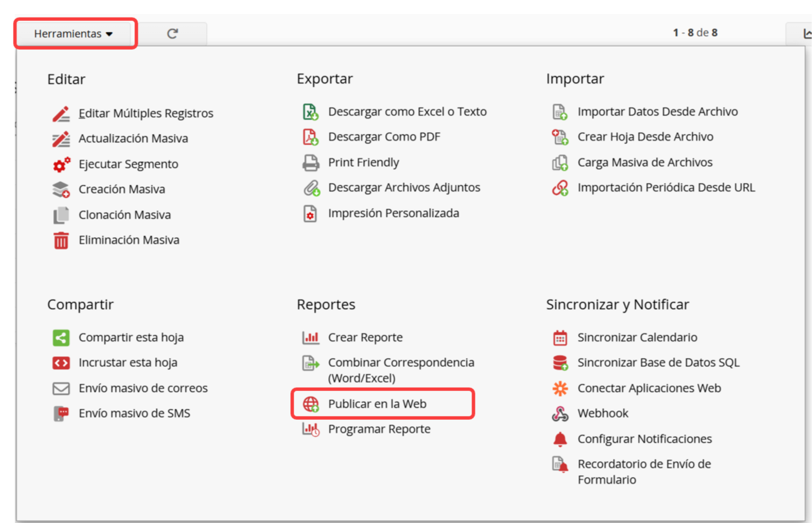The height and width of the screenshot is (523, 812).
Task: Click the green share icon
Action: [x=61, y=338]
